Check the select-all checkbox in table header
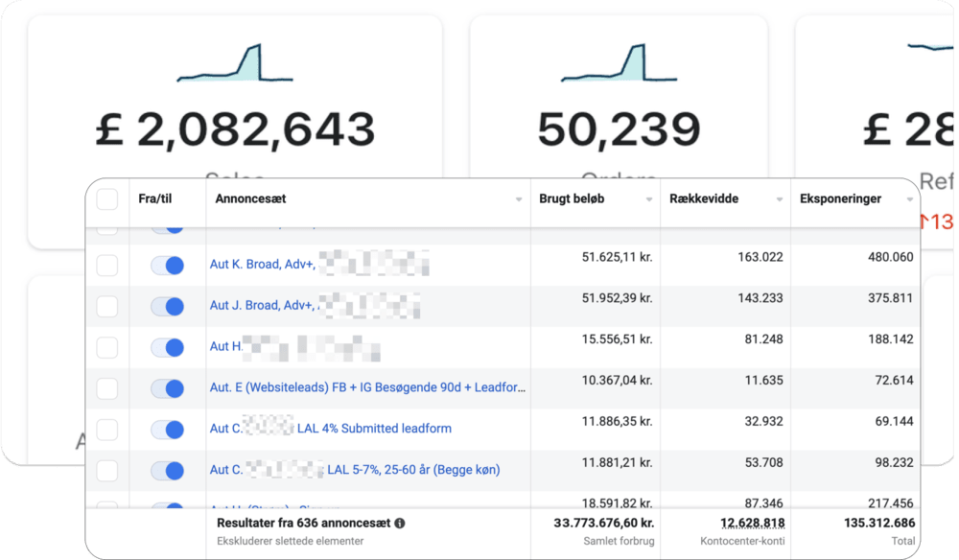The width and height of the screenshot is (959, 560). (x=107, y=199)
